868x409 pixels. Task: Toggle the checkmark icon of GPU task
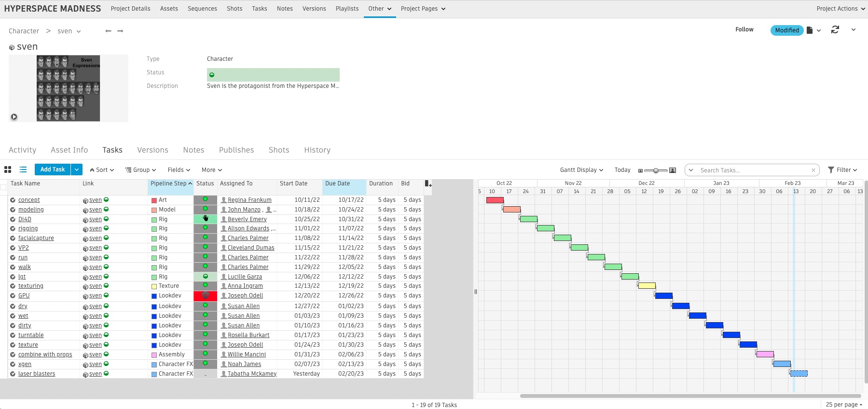tap(13, 296)
